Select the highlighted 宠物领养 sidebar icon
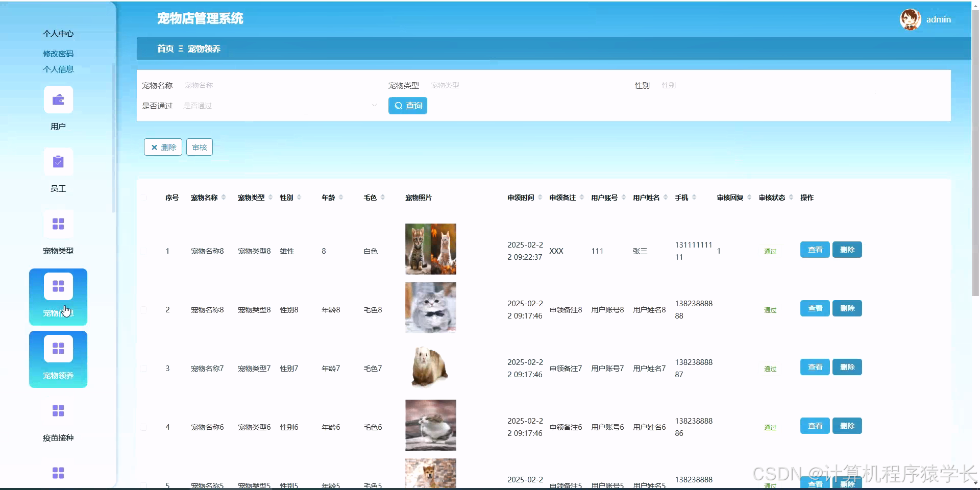 [x=58, y=348]
